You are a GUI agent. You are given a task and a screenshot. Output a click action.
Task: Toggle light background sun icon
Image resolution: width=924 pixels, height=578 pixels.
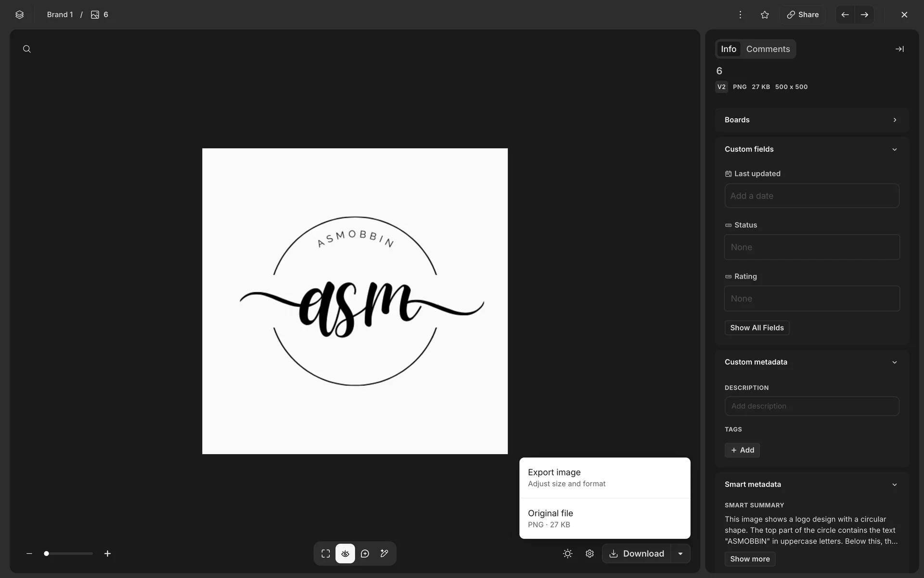tap(567, 553)
